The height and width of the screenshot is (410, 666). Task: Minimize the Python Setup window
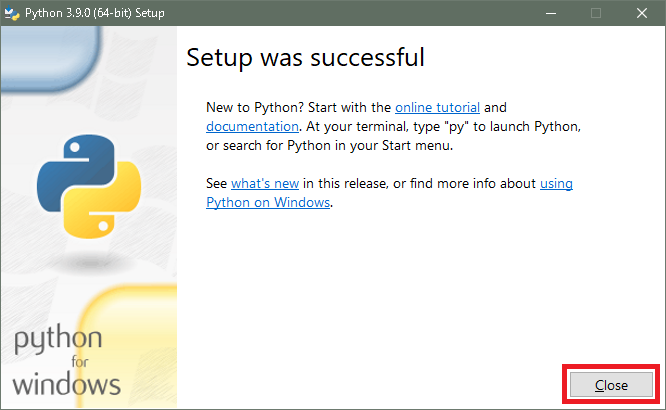[x=551, y=13]
